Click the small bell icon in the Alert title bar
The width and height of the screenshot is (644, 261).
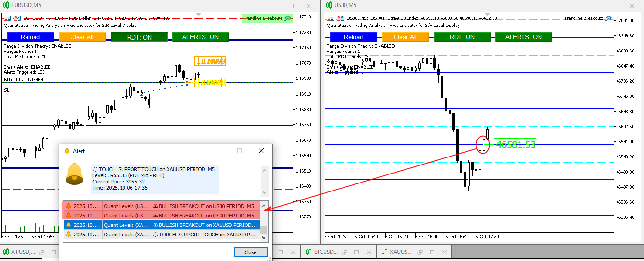[66, 151]
